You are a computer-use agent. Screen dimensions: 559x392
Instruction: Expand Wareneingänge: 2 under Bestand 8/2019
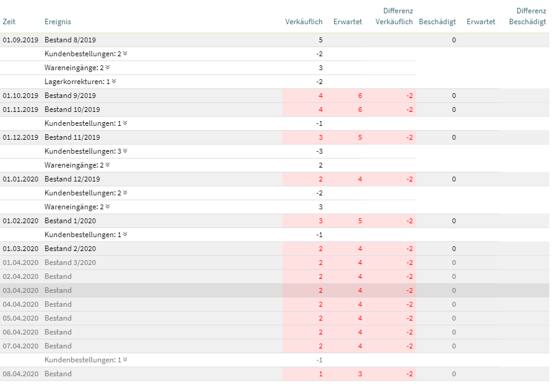[108, 68]
